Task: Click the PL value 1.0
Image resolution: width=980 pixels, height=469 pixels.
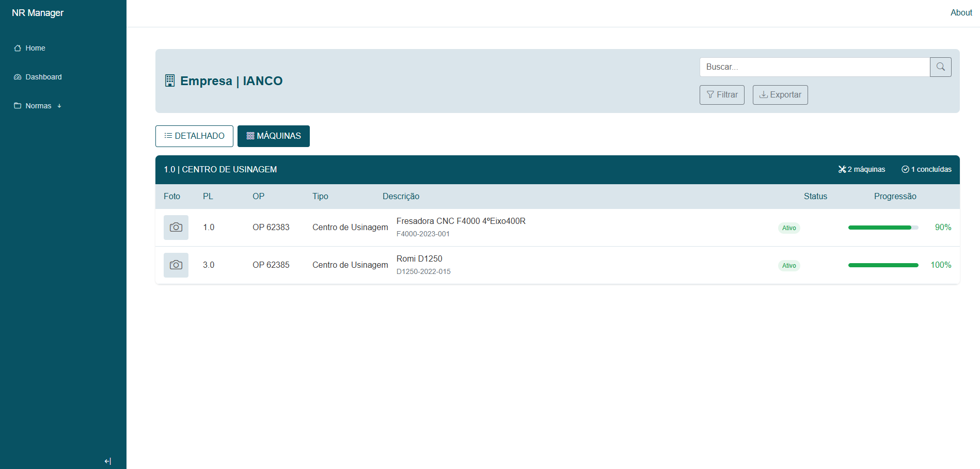Action: coord(209,228)
